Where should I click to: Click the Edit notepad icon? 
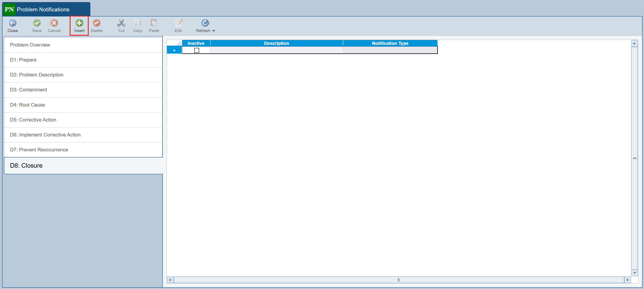178,23
